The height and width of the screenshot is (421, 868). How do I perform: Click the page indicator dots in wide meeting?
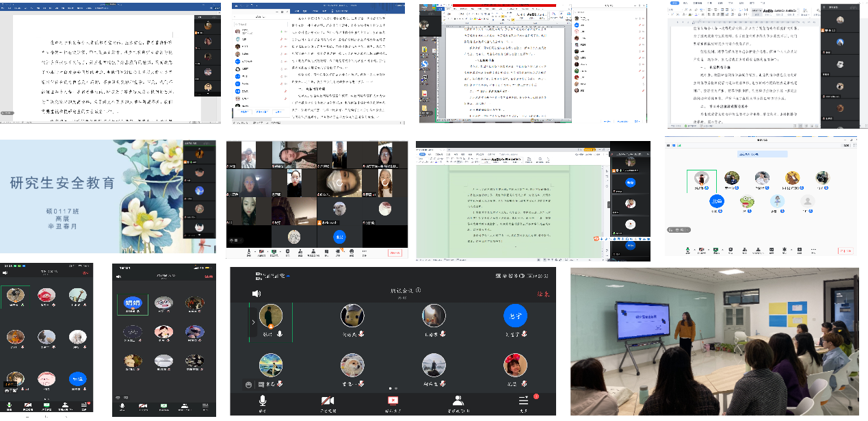[393, 388]
